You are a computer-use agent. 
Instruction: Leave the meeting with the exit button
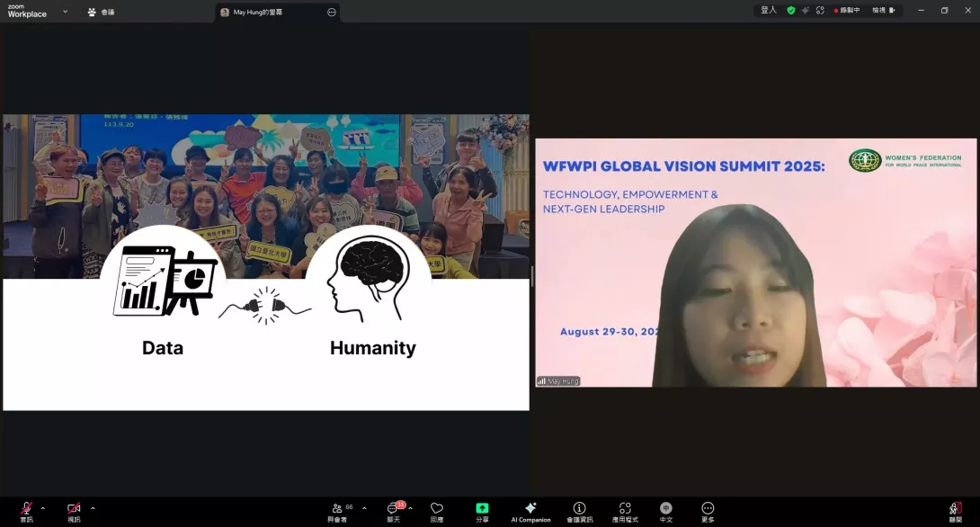coord(955,512)
